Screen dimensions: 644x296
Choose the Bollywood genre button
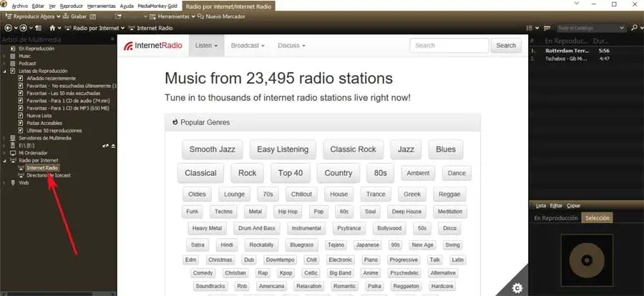pyautogui.click(x=389, y=228)
